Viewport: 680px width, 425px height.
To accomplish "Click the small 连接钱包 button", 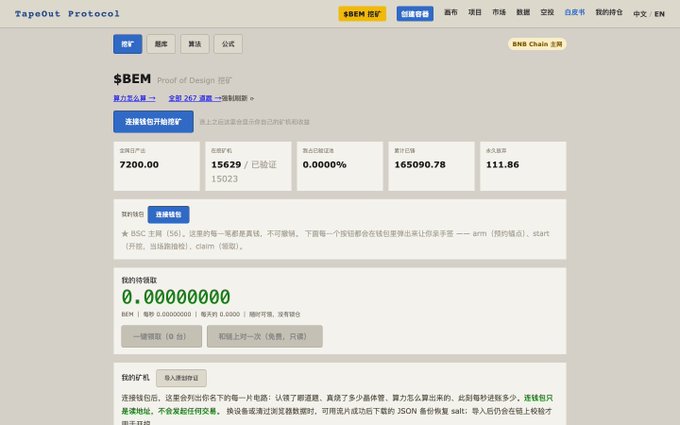I will [x=168, y=215].
